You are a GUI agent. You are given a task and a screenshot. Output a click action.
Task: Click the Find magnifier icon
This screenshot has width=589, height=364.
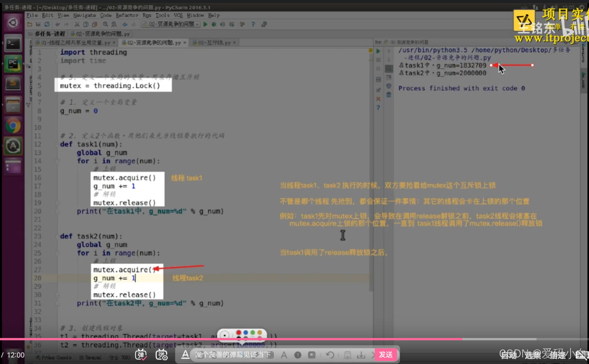point(105,24)
